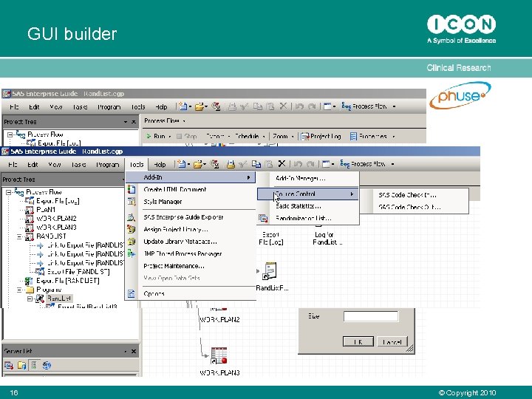This screenshot has width=532, height=399.
Task: Open the Edit menu in the back window
Action: tap(34, 107)
